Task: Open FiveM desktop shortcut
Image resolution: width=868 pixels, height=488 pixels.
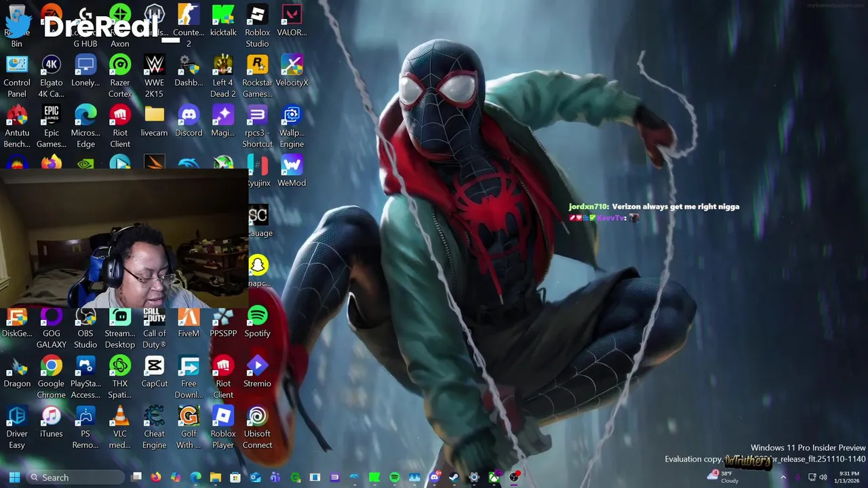Action: tap(189, 322)
